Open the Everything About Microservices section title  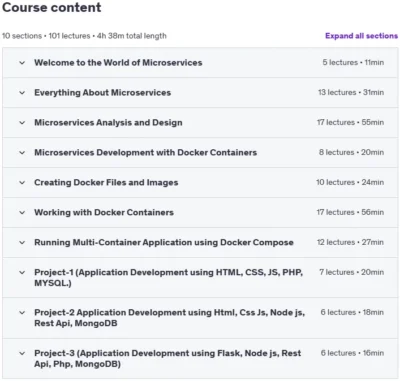click(x=103, y=93)
